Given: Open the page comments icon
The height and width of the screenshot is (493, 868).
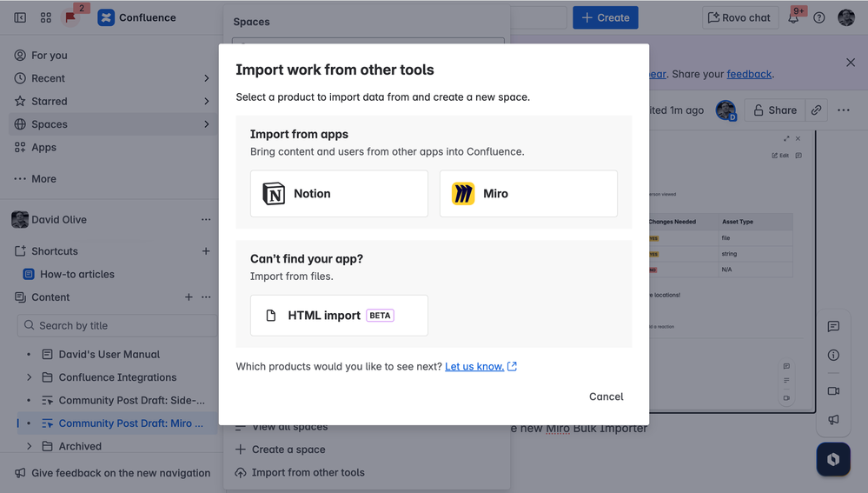Looking at the screenshot, I should 833,327.
